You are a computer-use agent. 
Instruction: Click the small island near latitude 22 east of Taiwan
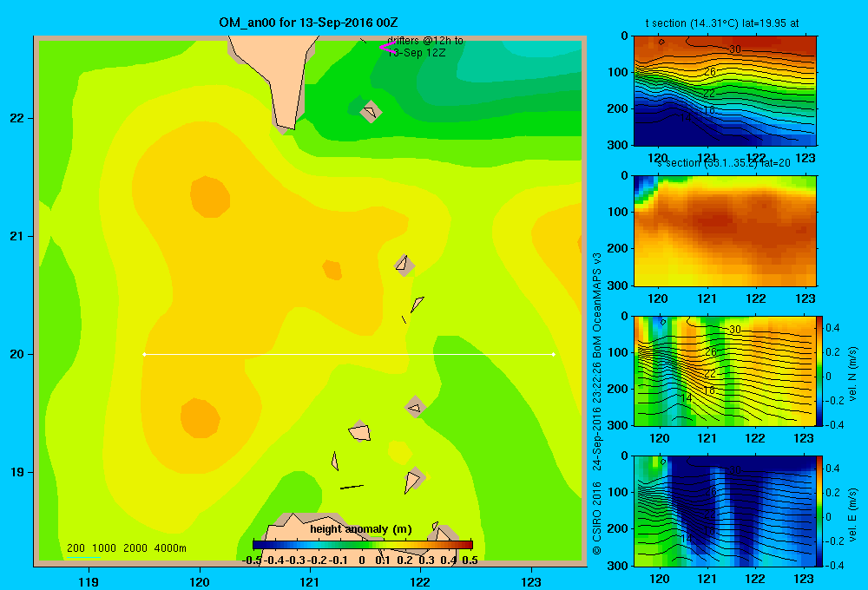(x=371, y=112)
